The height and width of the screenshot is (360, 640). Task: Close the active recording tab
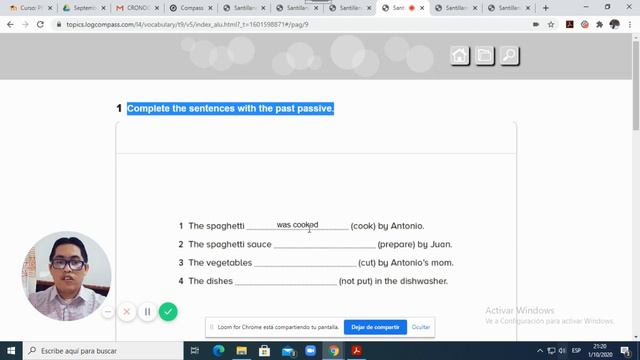tap(422, 8)
